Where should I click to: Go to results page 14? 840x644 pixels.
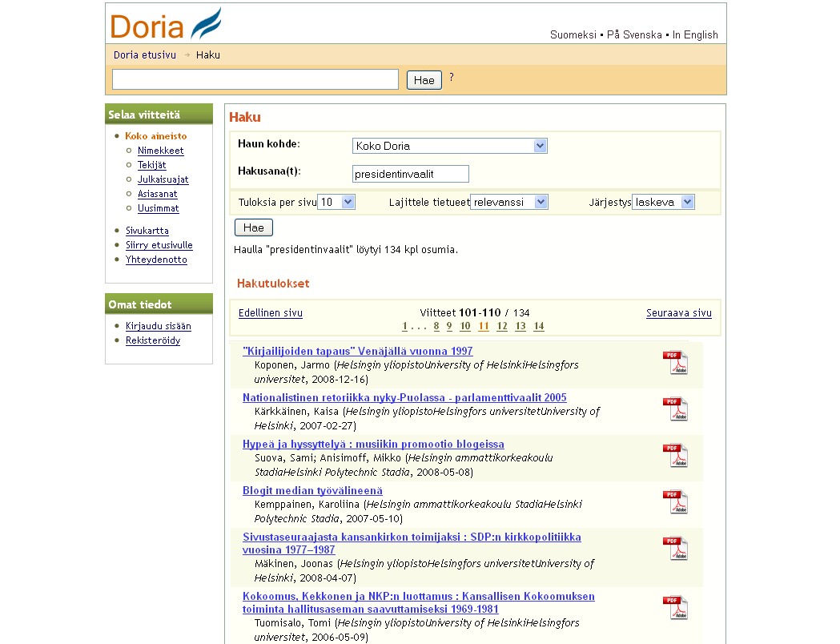[x=539, y=326]
